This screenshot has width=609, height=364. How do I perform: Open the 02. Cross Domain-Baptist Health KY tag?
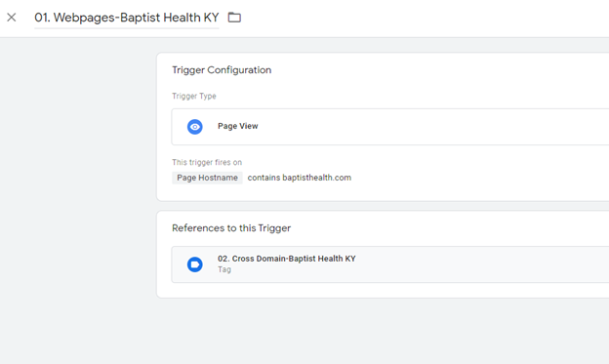[390, 264]
